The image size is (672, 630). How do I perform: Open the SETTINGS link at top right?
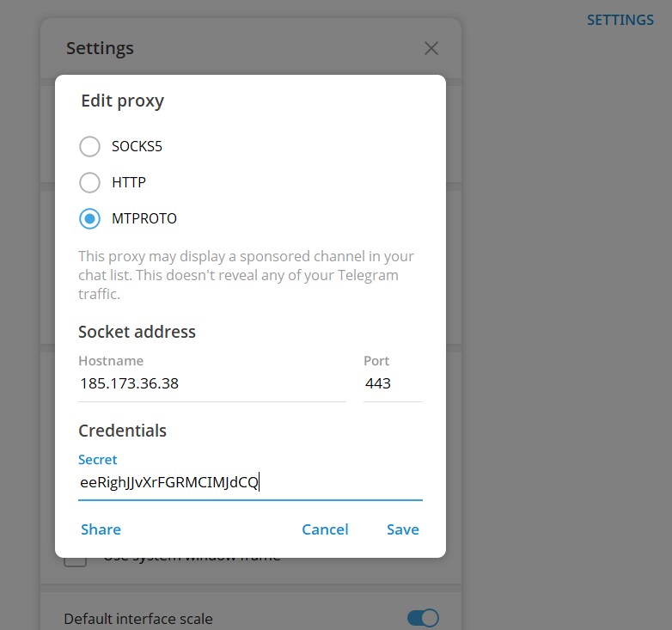620,20
